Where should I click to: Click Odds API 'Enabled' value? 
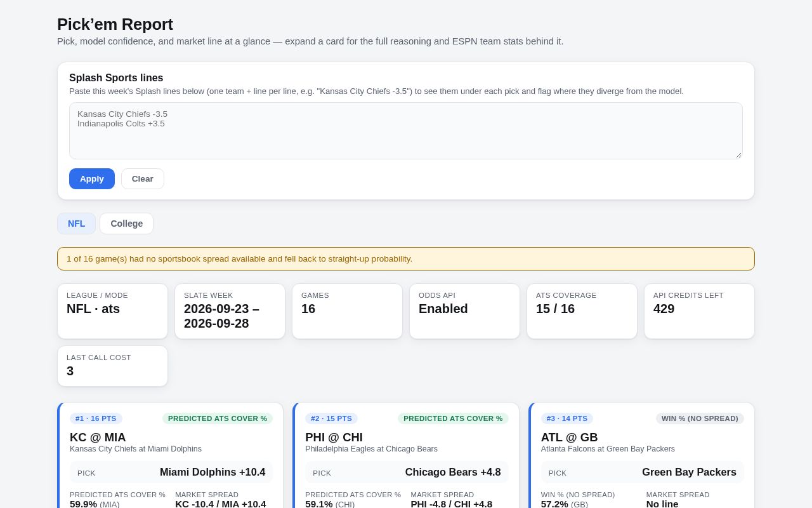click(443, 309)
